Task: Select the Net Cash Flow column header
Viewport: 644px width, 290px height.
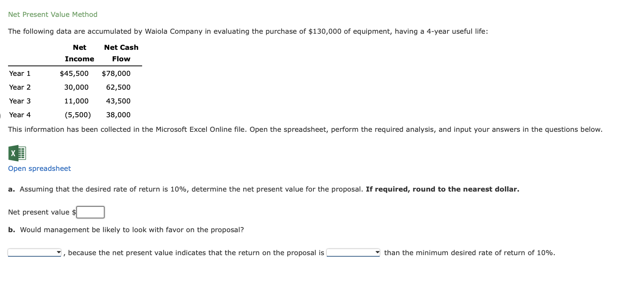Action: [121, 53]
